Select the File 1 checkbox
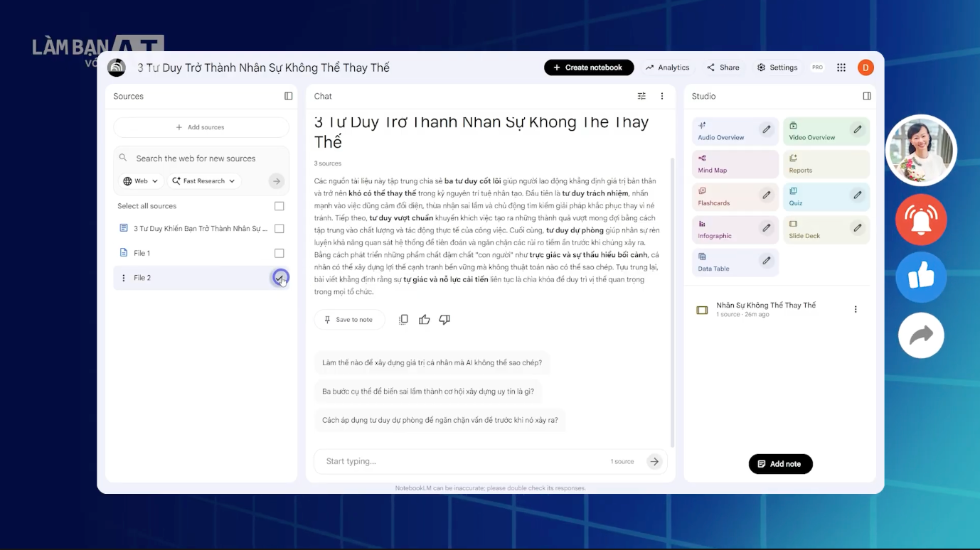Viewport: 980px width, 550px height. 279,252
